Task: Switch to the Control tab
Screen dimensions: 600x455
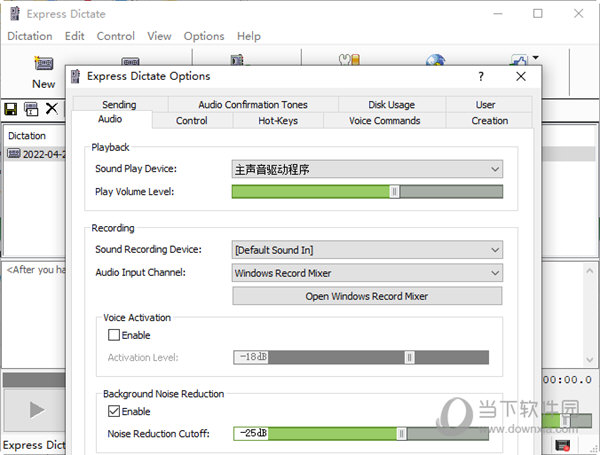Action: tap(192, 121)
